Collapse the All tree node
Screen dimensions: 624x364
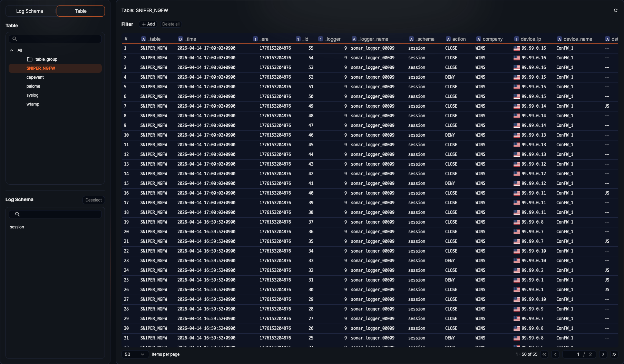(x=11, y=50)
